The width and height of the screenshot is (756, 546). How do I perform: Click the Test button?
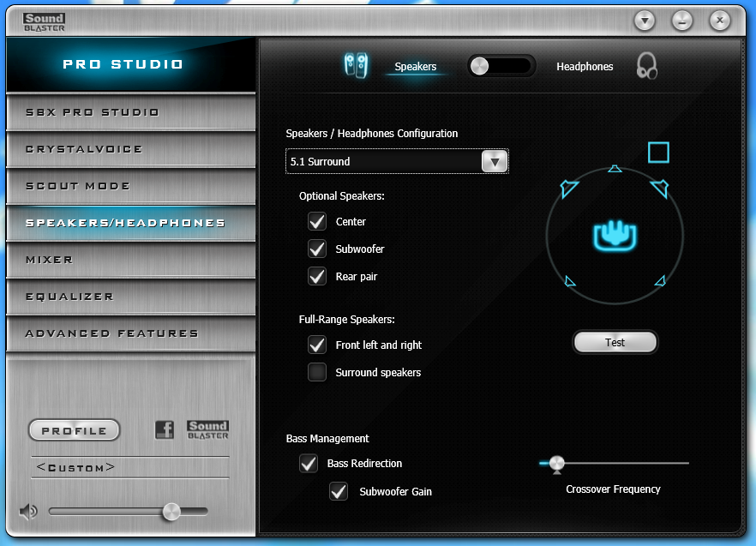click(x=615, y=343)
